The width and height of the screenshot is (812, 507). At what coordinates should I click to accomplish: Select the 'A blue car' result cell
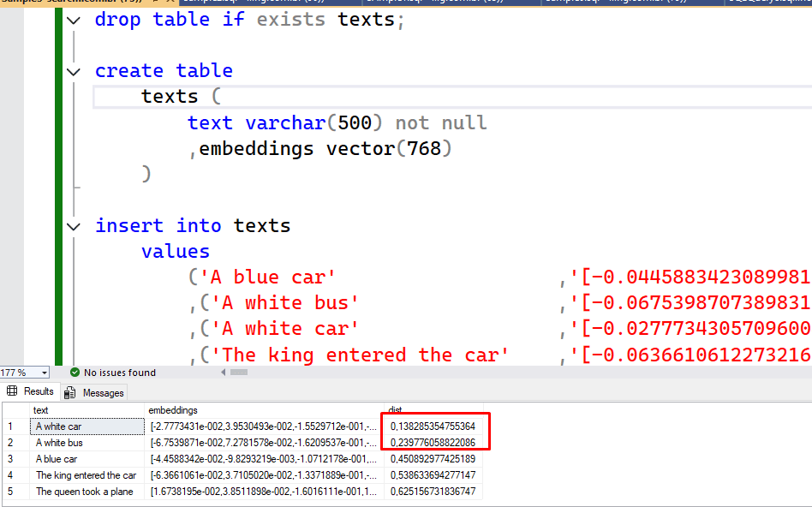pos(87,459)
